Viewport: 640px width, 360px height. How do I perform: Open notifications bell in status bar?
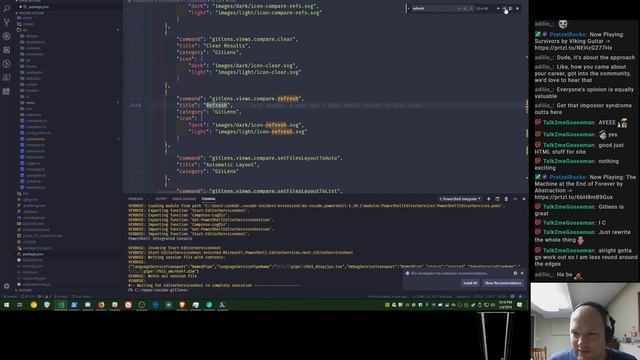[x=520, y=297]
